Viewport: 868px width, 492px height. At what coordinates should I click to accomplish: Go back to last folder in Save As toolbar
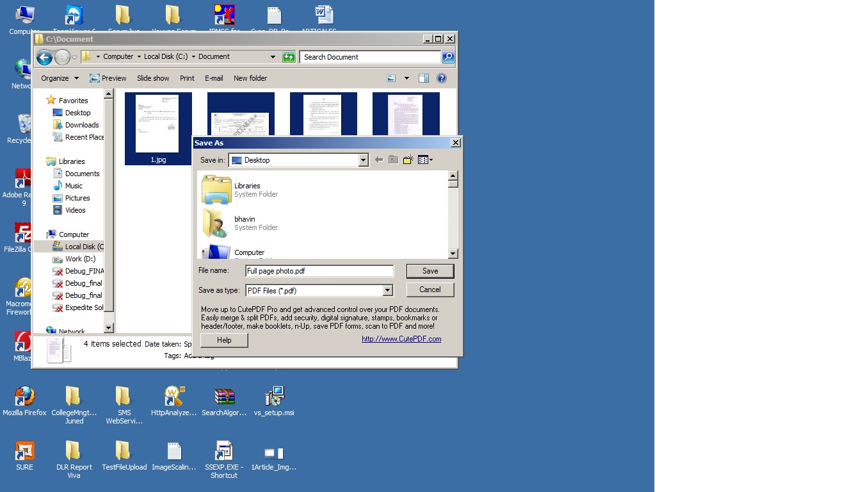pos(379,160)
